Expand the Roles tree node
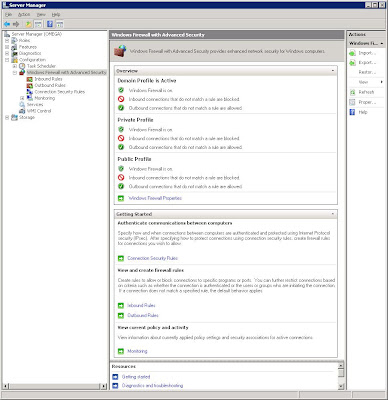Image resolution: width=388 pixels, height=400 pixels. click(x=7, y=40)
